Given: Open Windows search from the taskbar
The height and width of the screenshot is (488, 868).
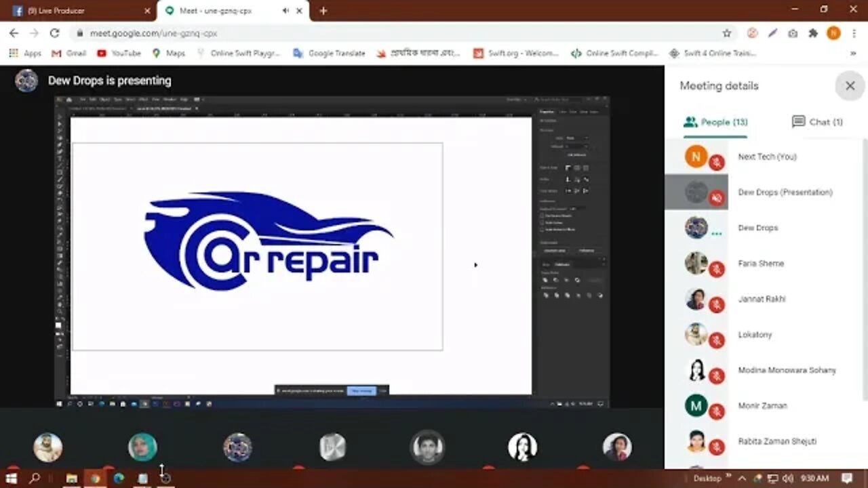Looking at the screenshot, I should tap(35, 478).
